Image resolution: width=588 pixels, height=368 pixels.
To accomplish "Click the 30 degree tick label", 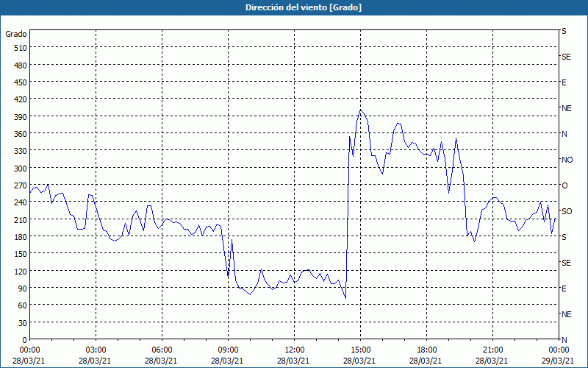I will [23, 323].
